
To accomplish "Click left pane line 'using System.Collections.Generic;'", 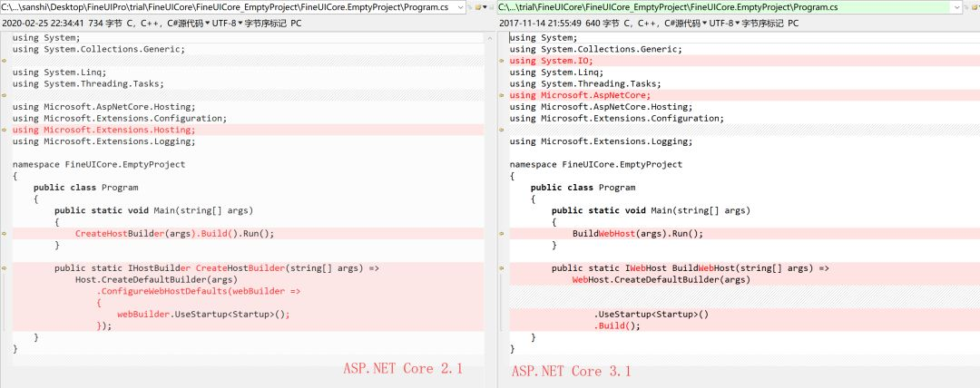I will [x=99, y=49].
